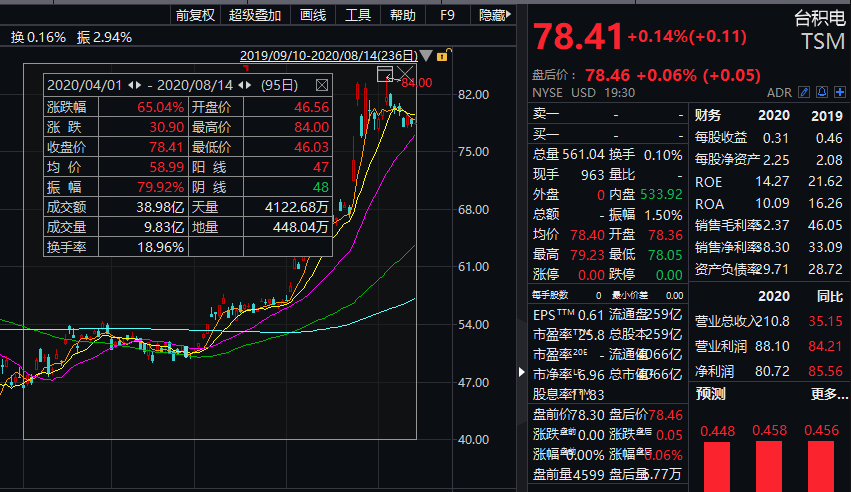851x492 pixels.
Task: Click the 78.41 last price
Action: pos(577,37)
